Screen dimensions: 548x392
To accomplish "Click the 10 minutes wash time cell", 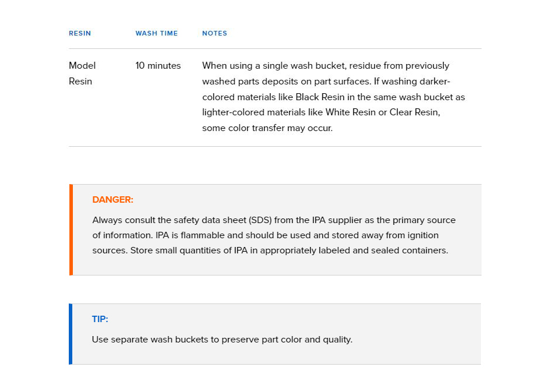I will (158, 66).
